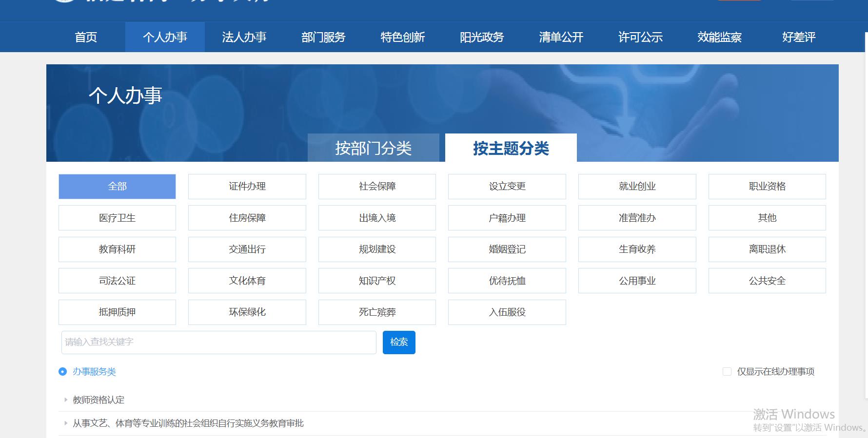The width and height of the screenshot is (868, 438).
Task: Open the 准营准办 category
Action: point(637,218)
